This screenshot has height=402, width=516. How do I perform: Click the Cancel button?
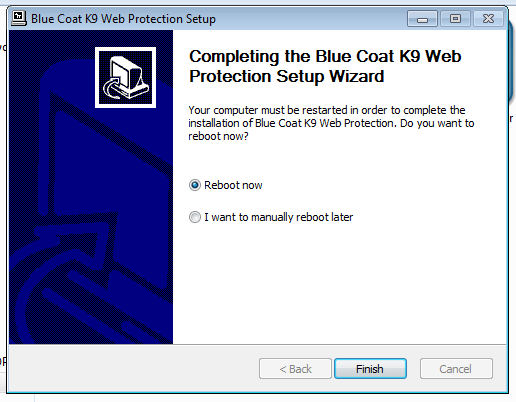456,369
